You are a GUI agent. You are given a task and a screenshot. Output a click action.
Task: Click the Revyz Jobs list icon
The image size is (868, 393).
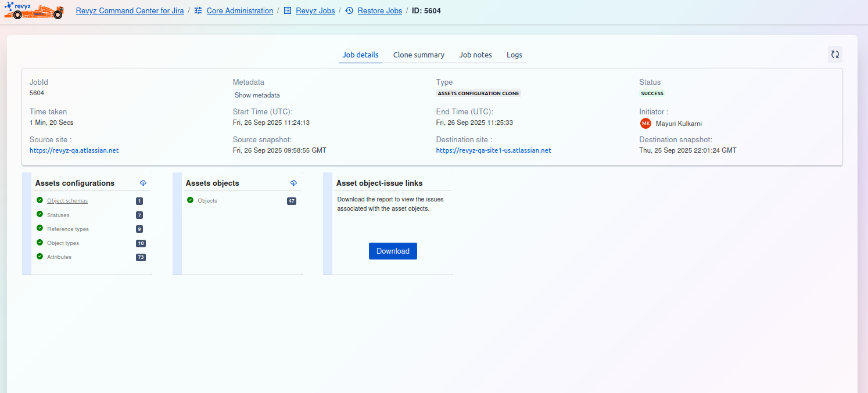(288, 11)
